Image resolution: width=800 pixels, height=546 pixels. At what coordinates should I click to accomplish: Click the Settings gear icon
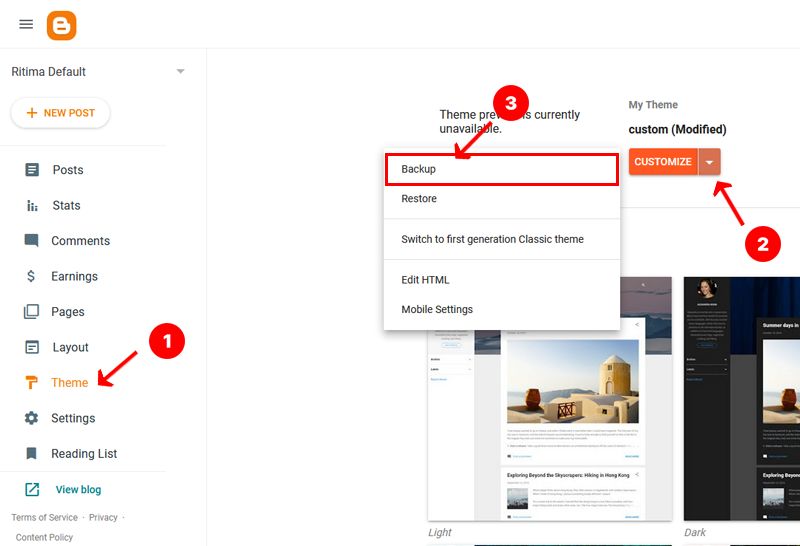click(x=31, y=418)
